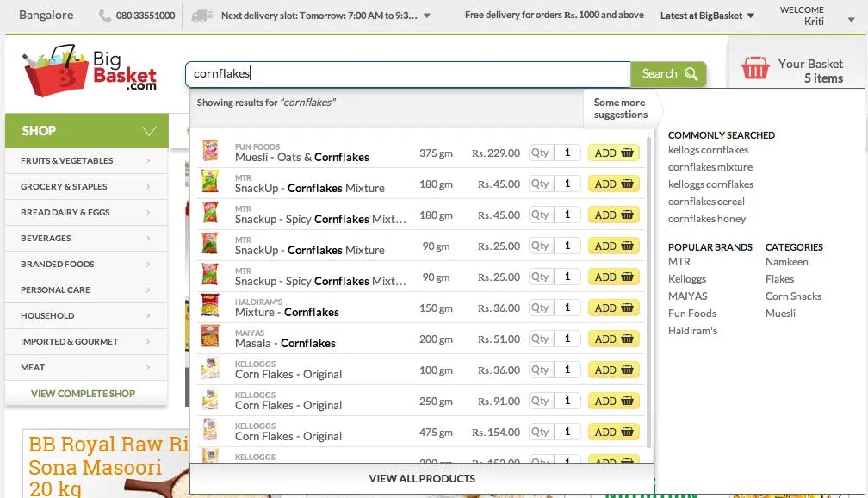This screenshot has width=868, height=498.
Task: Click the Bangalore city selector
Action: (46, 15)
